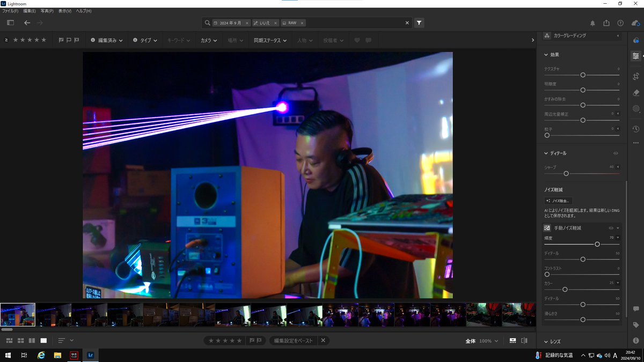
Task: Toggle manual noise reduction visibility eye
Action: [611, 228]
